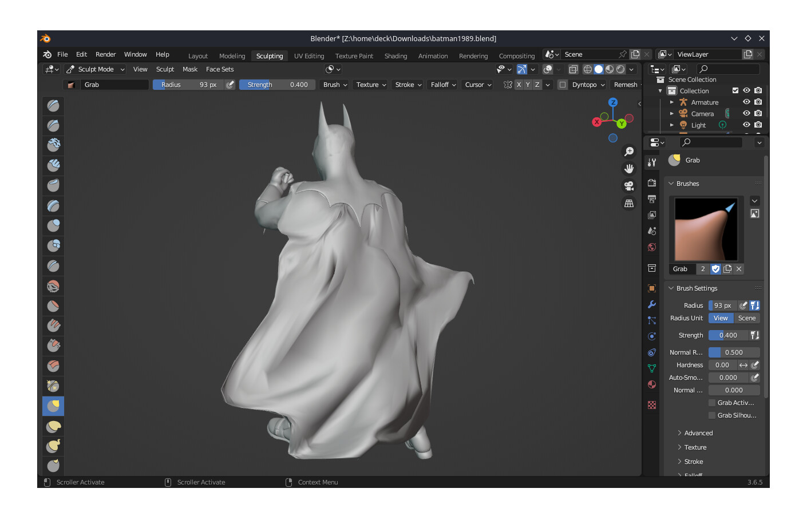This screenshot has height=532, width=807.
Task: Switch to the Modeling workspace tab
Action: tap(232, 56)
